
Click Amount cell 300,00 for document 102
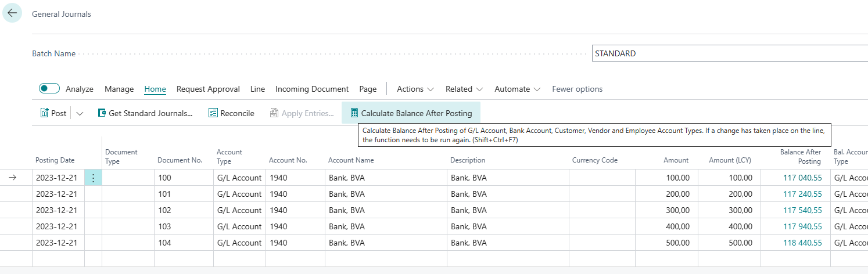tap(667, 210)
